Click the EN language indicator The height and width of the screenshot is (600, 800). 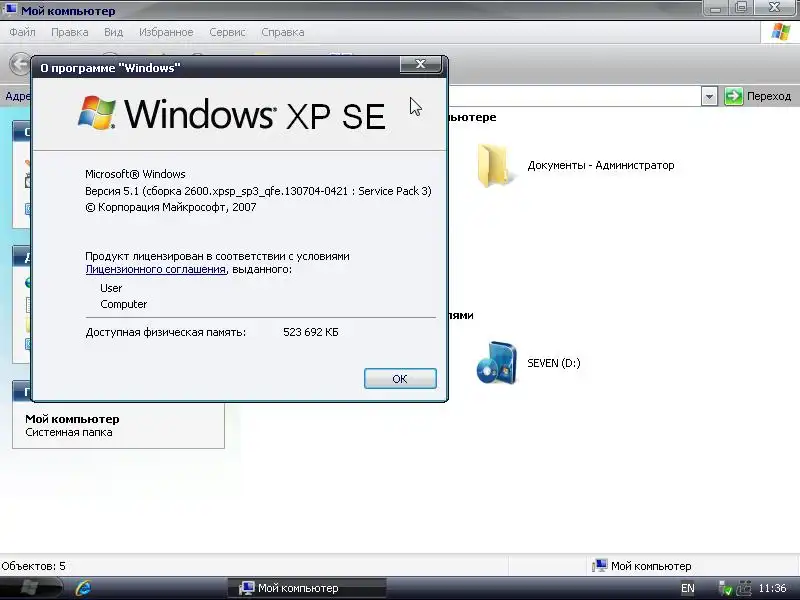tap(688, 588)
